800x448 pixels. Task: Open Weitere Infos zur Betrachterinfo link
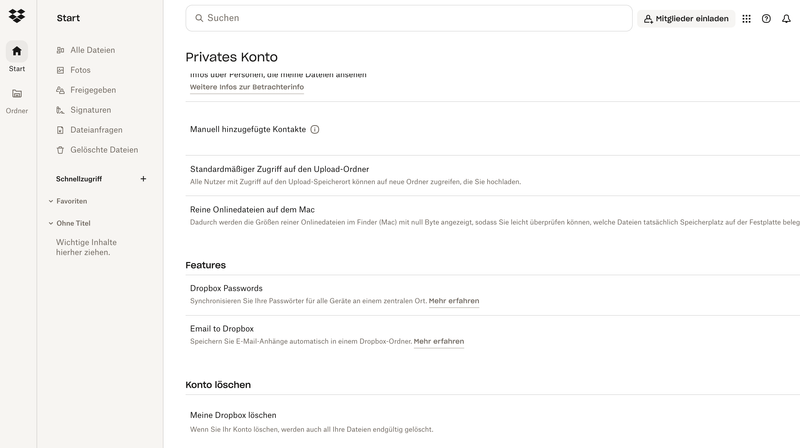247,87
